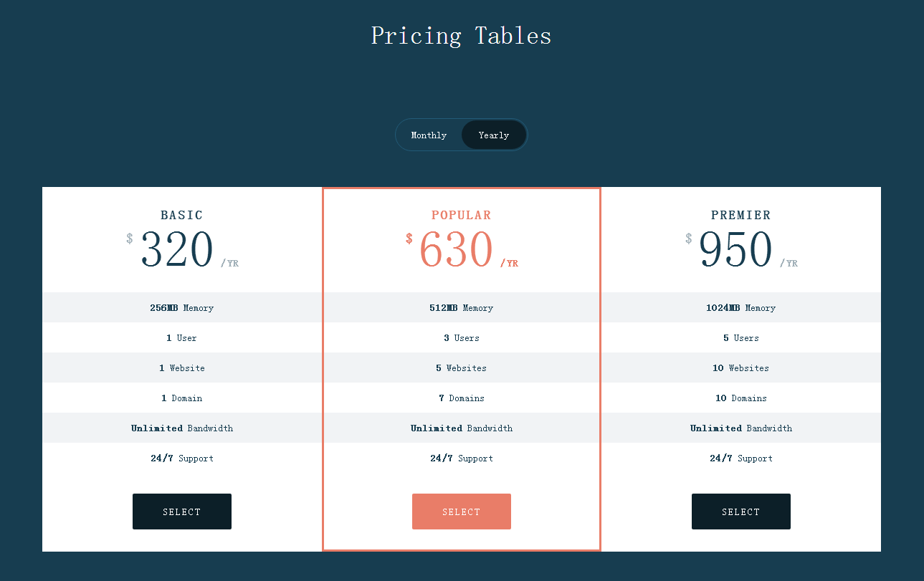Click the 10 Websites feature row
The width and height of the screenshot is (924, 581).
(x=741, y=368)
